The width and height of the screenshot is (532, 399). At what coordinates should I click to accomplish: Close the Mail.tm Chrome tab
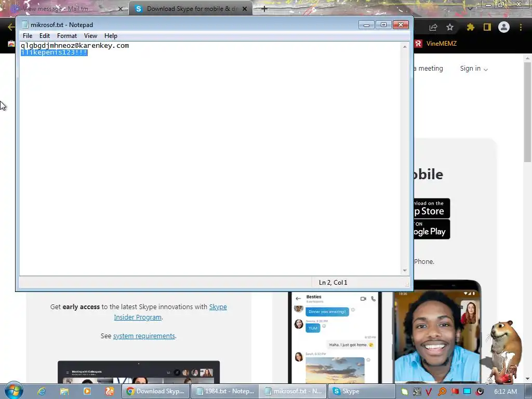pos(120,9)
